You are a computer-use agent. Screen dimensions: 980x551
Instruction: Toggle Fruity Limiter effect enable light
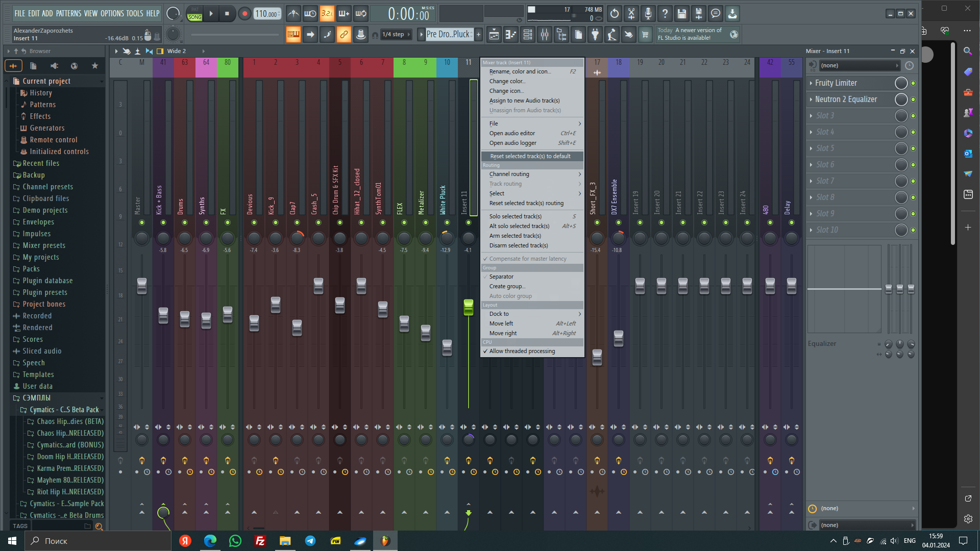913,83
